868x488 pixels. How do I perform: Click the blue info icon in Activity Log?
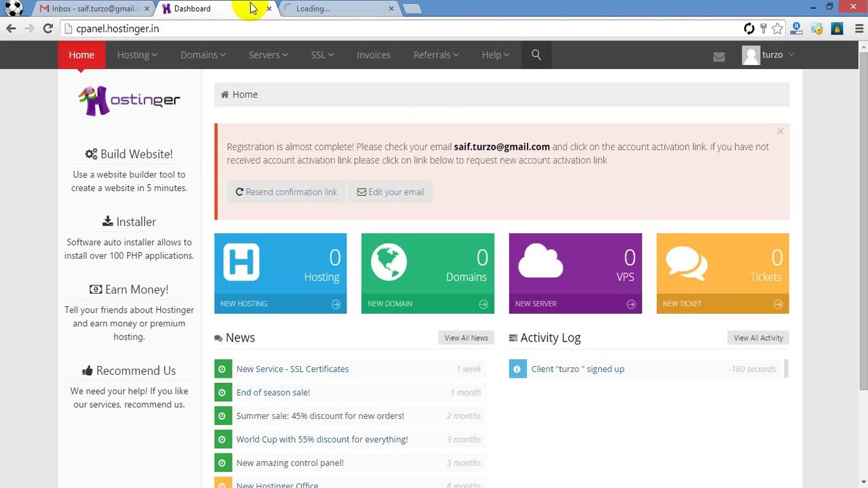pos(517,369)
